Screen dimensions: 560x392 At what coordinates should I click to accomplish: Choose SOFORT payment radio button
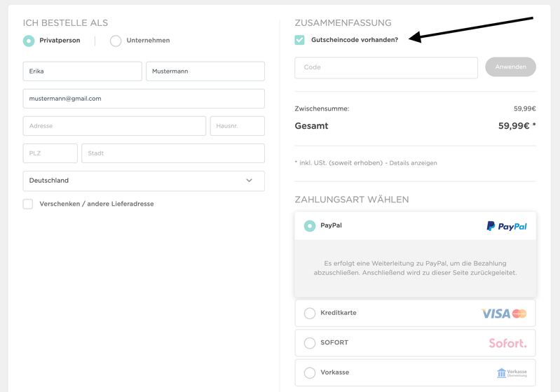[310, 343]
